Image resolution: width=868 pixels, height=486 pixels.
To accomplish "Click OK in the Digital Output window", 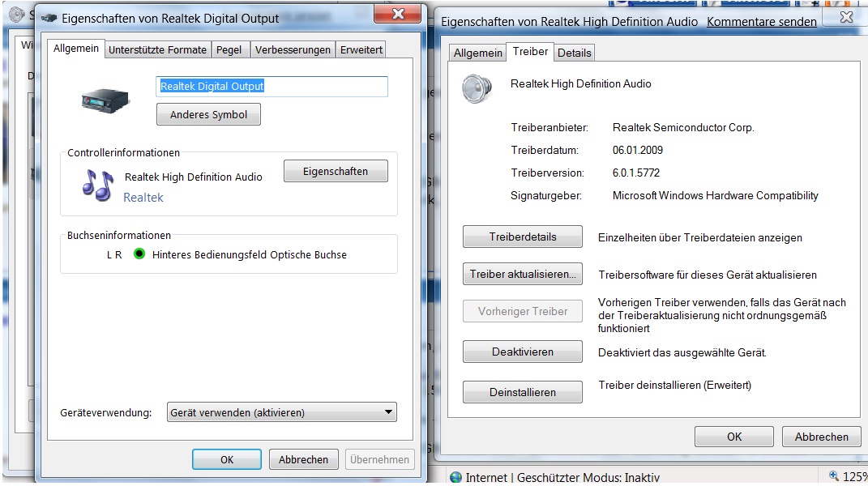I will pos(227,459).
